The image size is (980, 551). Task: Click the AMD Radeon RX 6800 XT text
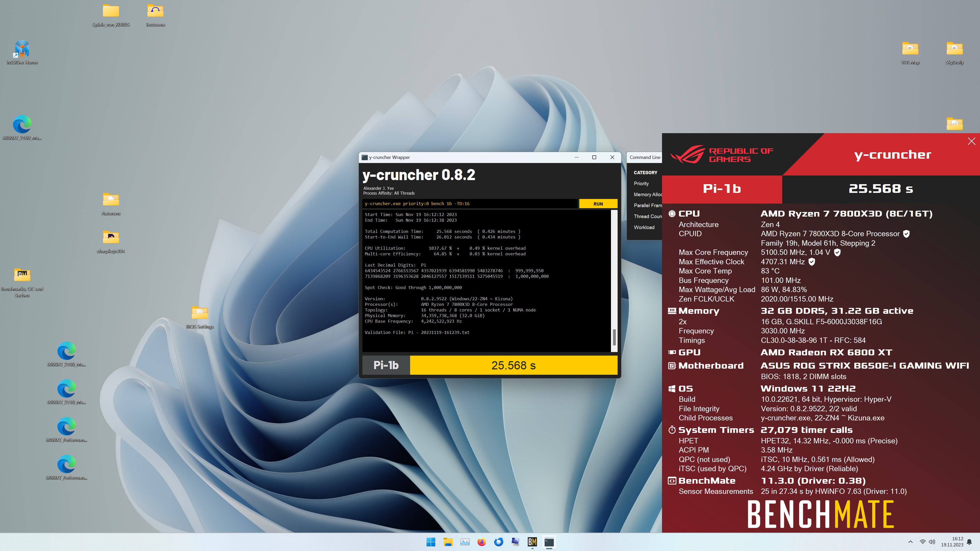[x=826, y=353]
